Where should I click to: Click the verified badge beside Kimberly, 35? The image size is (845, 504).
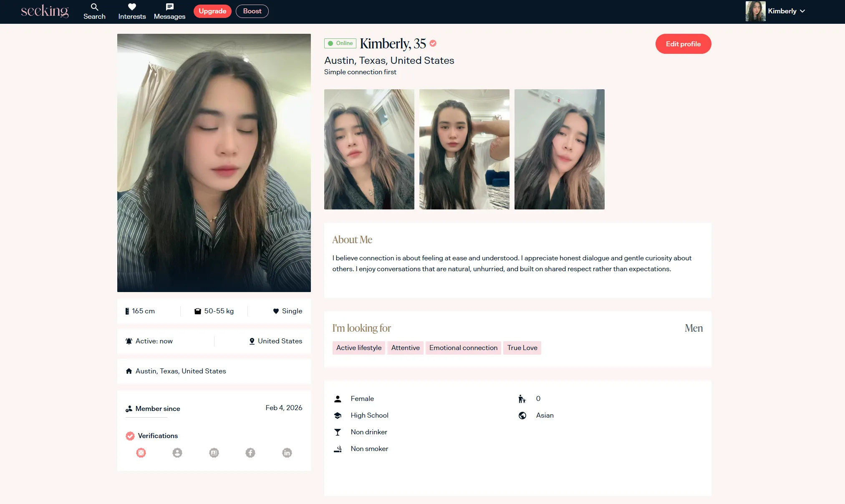[x=433, y=43]
